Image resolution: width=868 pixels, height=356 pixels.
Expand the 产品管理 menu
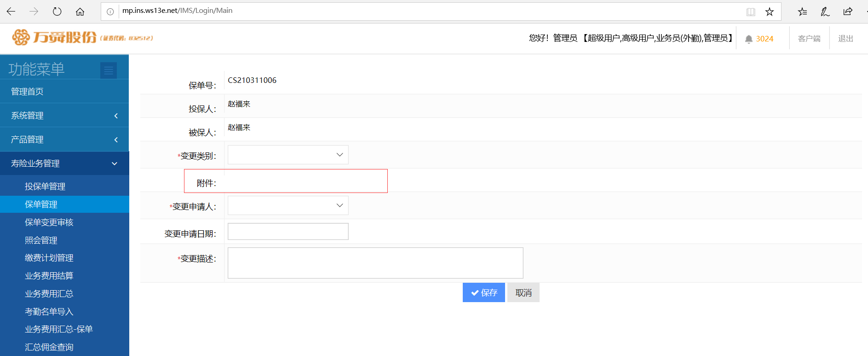64,140
